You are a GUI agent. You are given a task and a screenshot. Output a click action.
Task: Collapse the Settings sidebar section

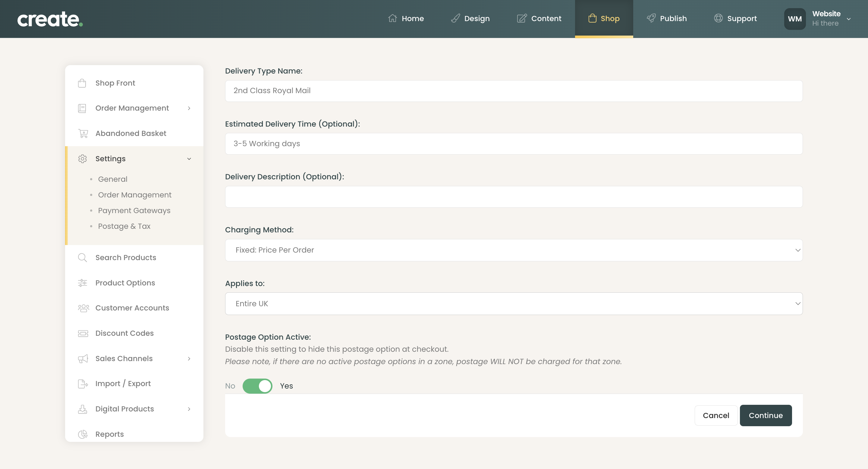coord(189,159)
